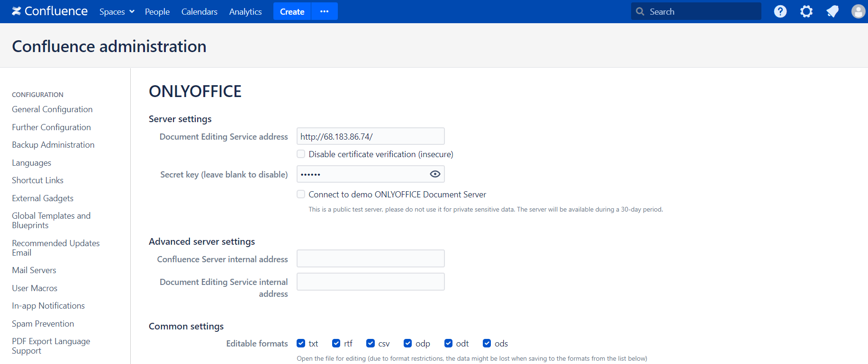Open Mail Servers in sidebar

point(34,270)
